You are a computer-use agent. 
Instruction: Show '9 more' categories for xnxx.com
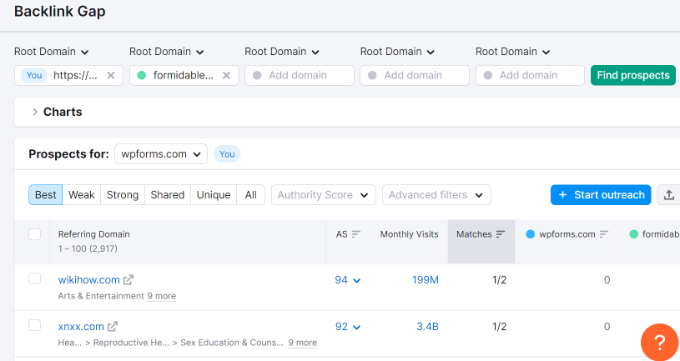pyautogui.click(x=303, y=343)
